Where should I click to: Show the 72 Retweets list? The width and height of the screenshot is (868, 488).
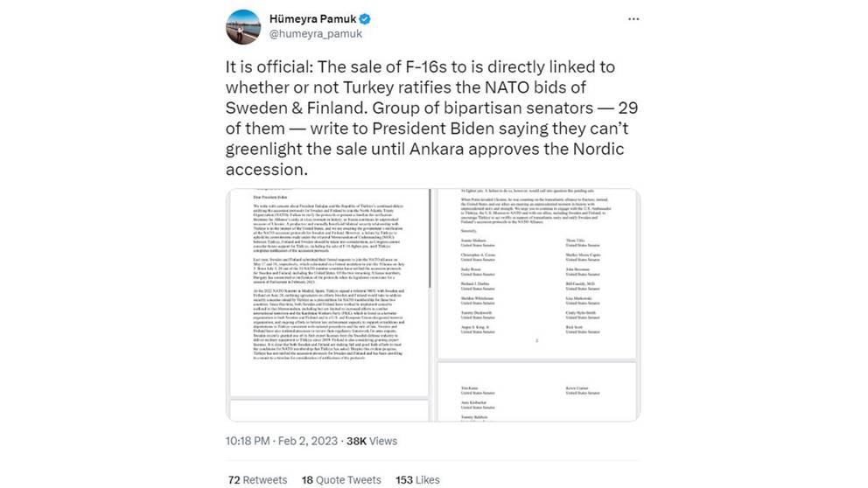(257, 480)
